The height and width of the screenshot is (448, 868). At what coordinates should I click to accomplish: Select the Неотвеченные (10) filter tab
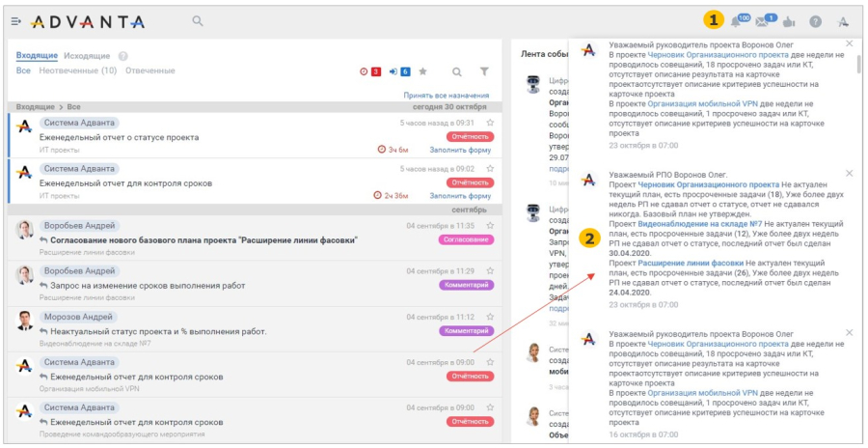point(77,71)
